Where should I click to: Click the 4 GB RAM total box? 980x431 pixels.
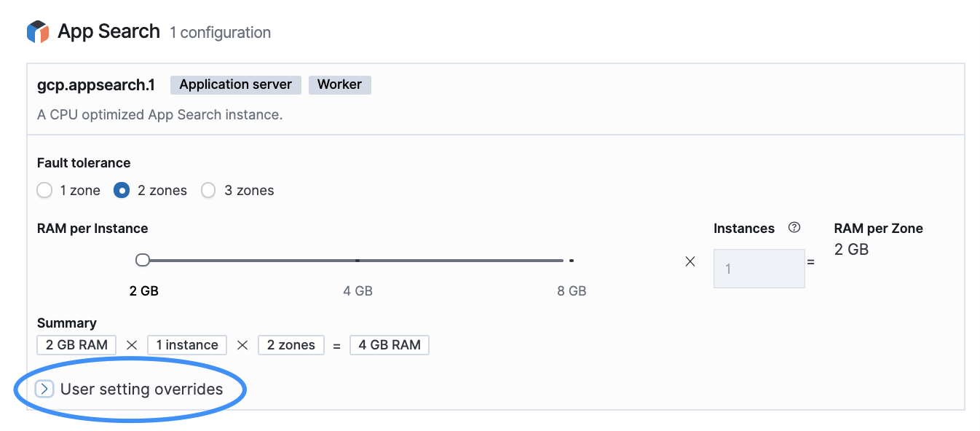point(390,345)
